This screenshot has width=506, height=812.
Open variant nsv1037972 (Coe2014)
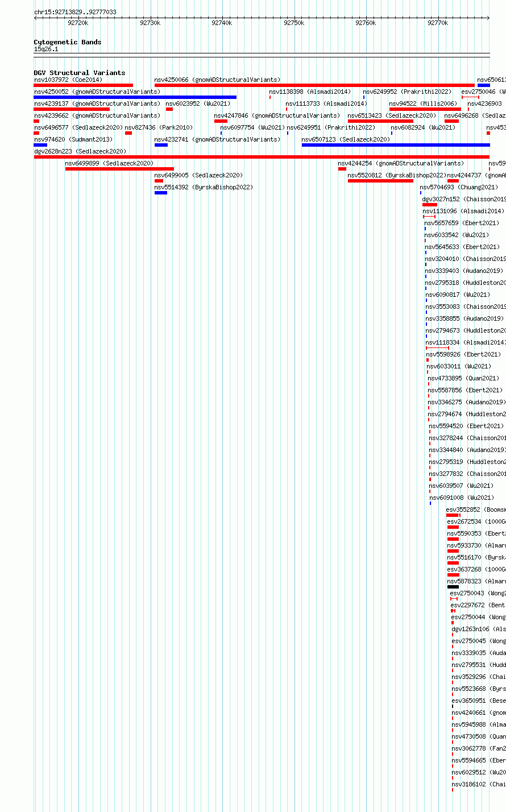pyautogui.click(x=68, y=80)
